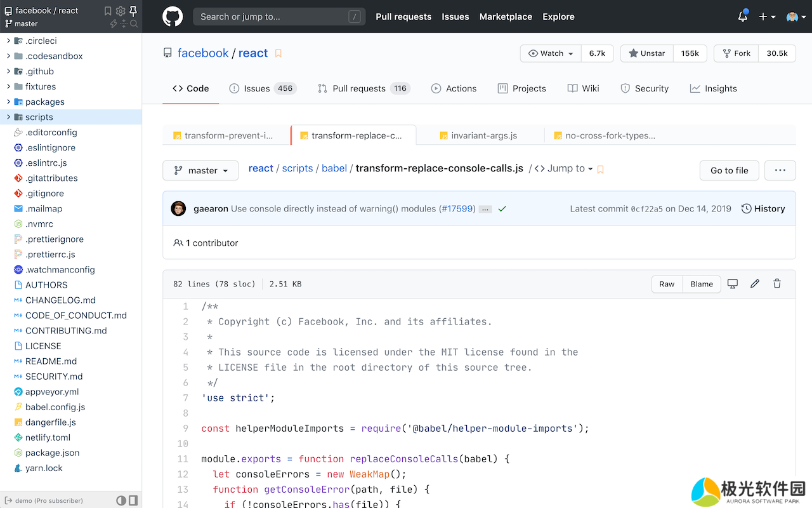Open the notifications bell
This screenshot has width=812, height=508.
click(742, 17)
